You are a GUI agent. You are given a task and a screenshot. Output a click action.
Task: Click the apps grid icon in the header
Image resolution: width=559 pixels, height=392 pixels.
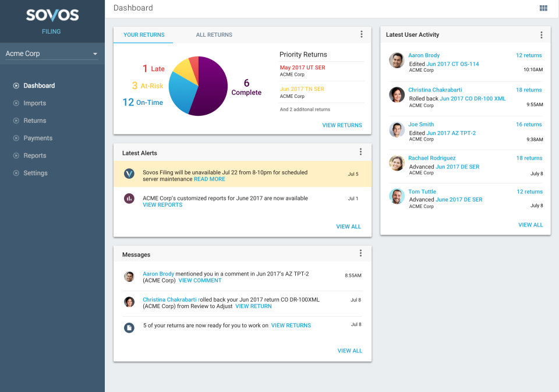click(x=543, y=8)
